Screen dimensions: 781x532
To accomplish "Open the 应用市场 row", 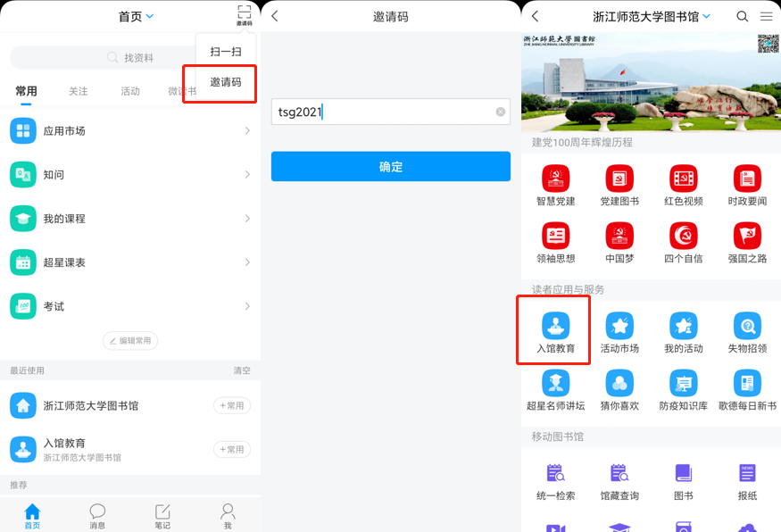I will [x=130, y=130].
